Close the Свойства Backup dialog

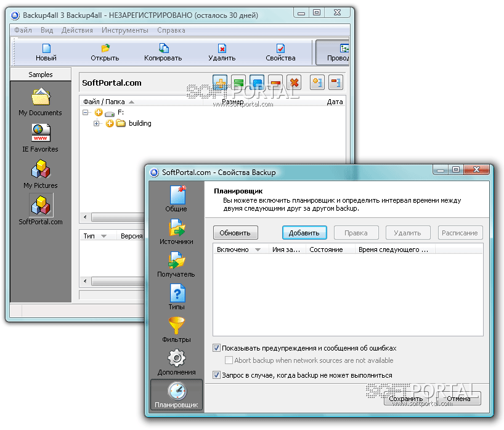pyautogui.click(x=477, y=169)
